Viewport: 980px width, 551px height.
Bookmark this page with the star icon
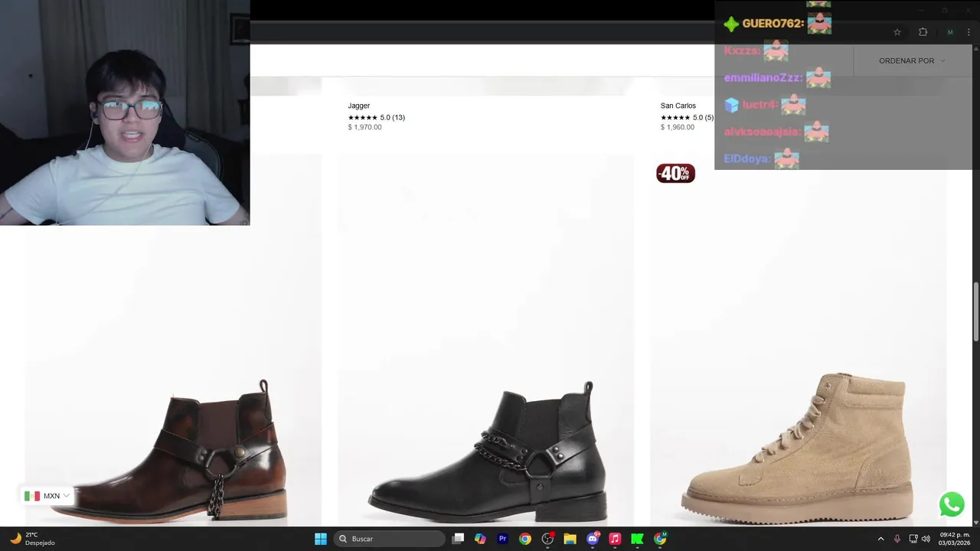coord(897,32)
